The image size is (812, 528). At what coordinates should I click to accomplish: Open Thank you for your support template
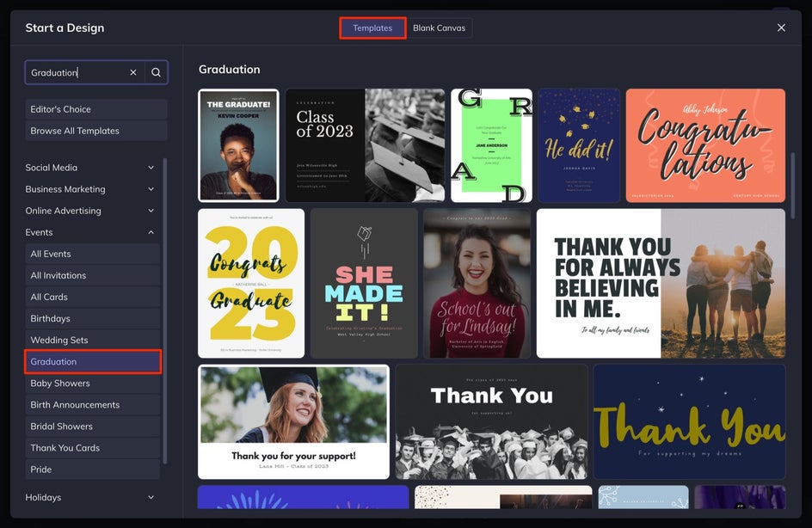pos(293,422)
